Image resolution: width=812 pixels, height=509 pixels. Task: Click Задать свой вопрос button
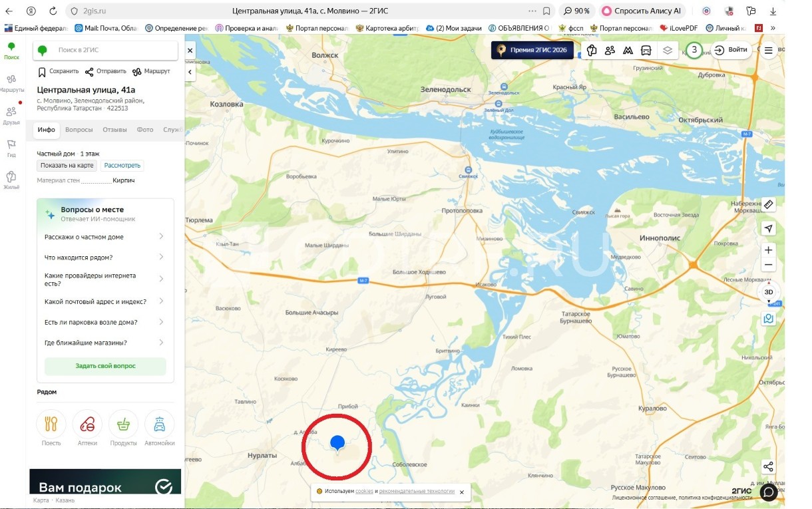click(x=105, y=366)
